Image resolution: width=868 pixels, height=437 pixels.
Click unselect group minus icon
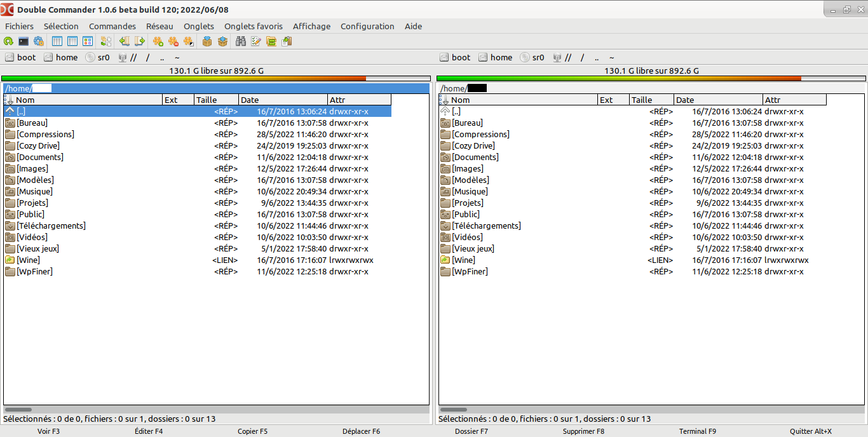point(173,41)
